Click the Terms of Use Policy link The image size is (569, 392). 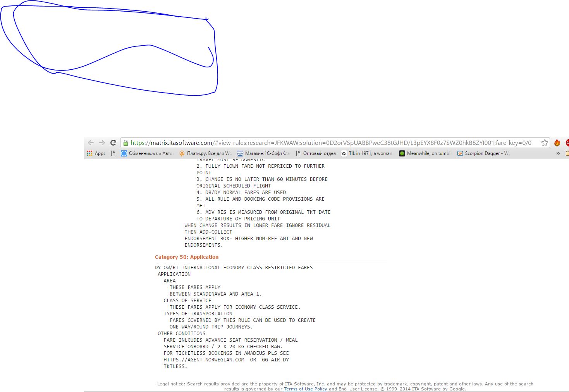[305, 389]
